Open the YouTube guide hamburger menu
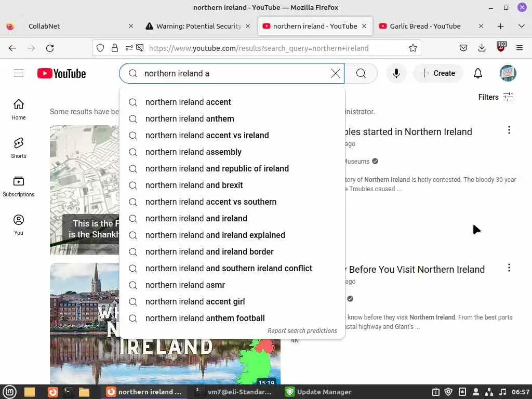532x399 pixels. [19, 73]
